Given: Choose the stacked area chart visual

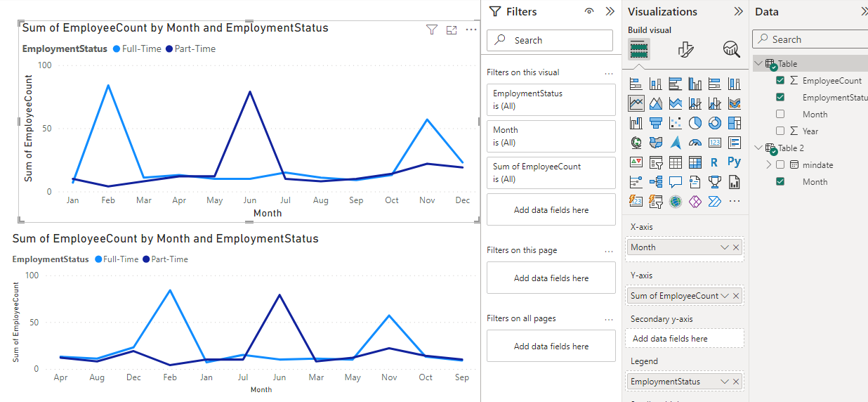Looking at the screenshot, I should pyautogui.click(x=676, y=103).
